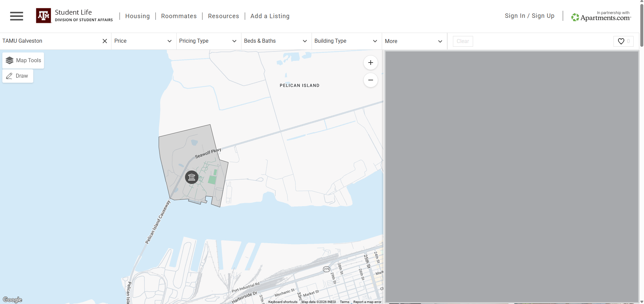Expand the Price filter dropdown
Image resolution: width=644 pixels, height=304 pixels.
(x=143, y=41)
